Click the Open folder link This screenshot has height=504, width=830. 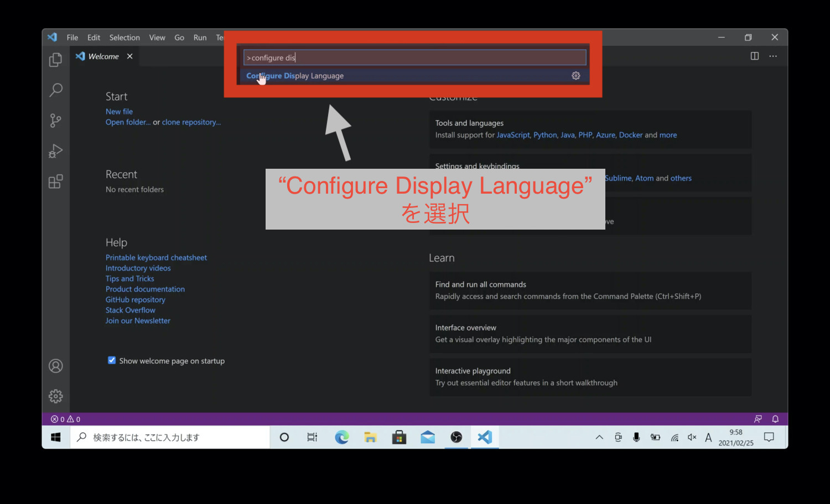(x=128, y=122)
